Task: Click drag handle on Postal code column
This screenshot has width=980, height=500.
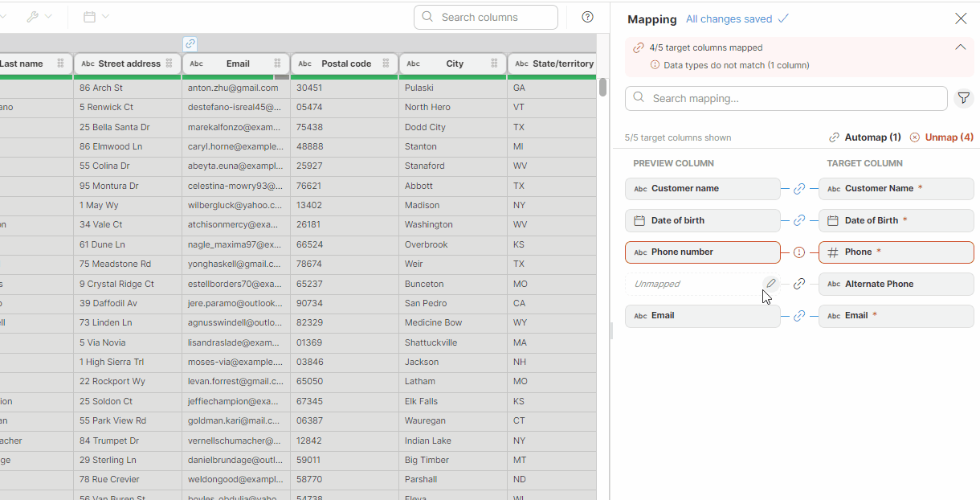Action: pyautogui.click(x=386, y=64)
